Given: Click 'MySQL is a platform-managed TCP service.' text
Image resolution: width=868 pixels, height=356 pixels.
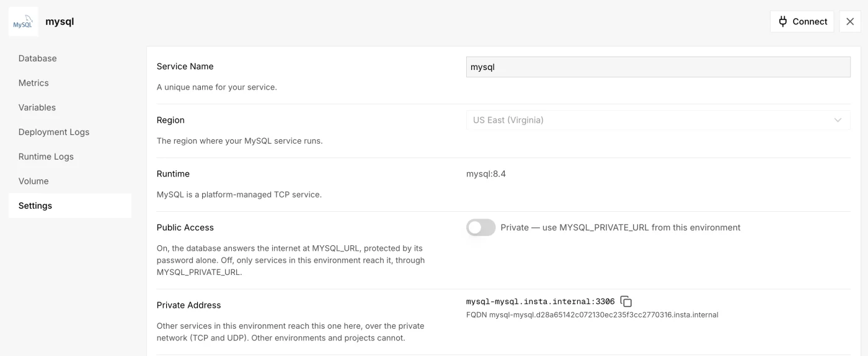Looking at the screenshot, I should [x=239, y=194].
